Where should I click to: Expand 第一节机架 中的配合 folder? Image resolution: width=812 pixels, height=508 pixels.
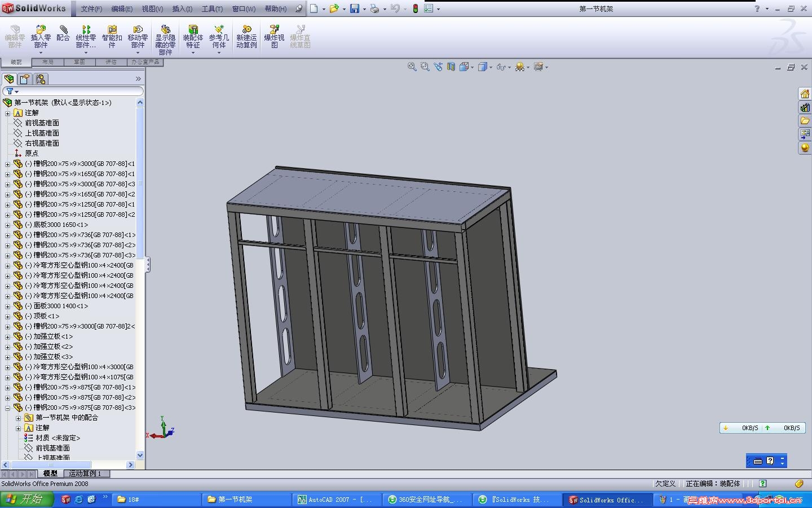tap(19, 418)
